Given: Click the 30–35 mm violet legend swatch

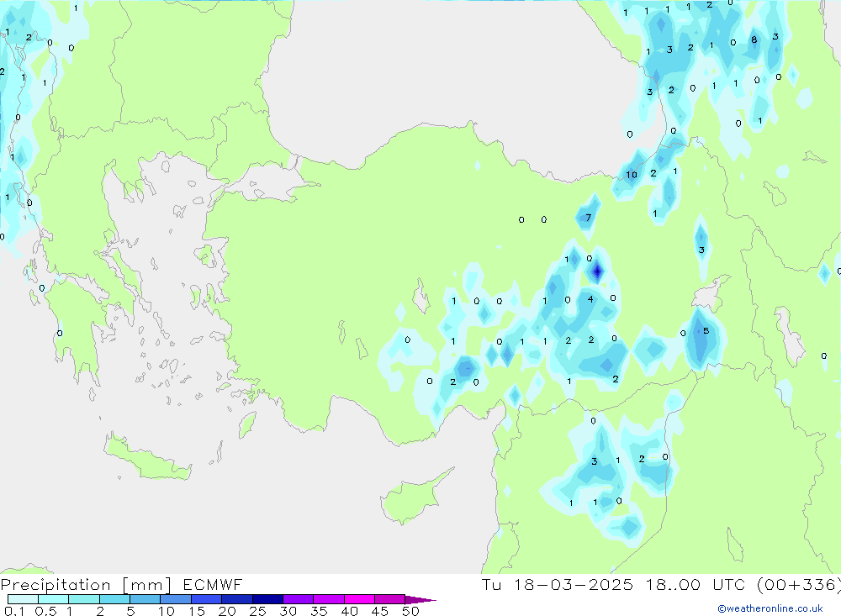Looking at the screenshot, I should 299,599.
